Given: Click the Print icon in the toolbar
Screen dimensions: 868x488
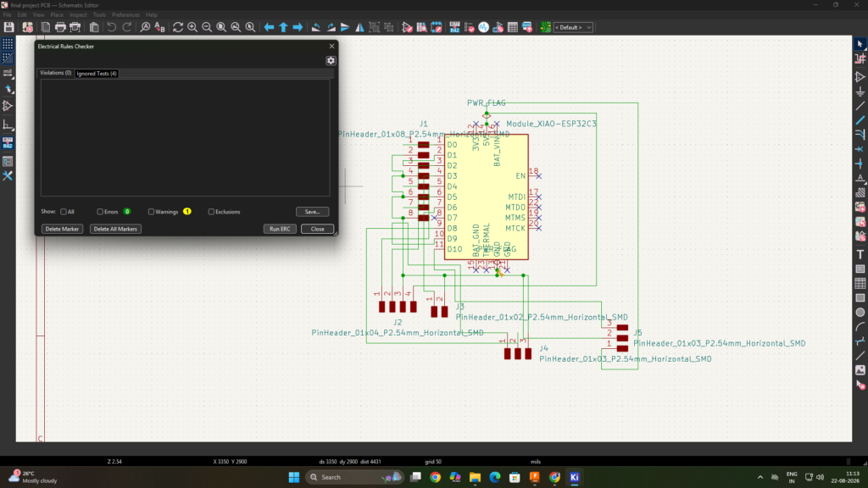Looking at the screenshot, I should (x=60, y=27).
